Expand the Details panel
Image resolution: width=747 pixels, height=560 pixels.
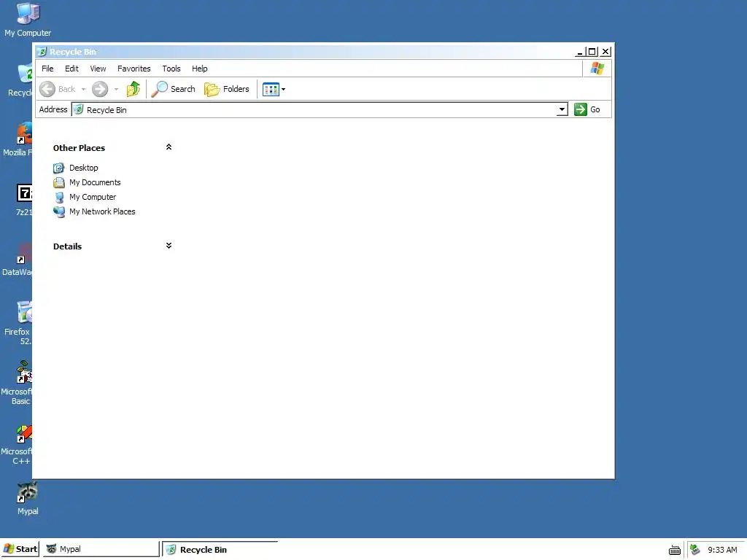pos(169,246)
